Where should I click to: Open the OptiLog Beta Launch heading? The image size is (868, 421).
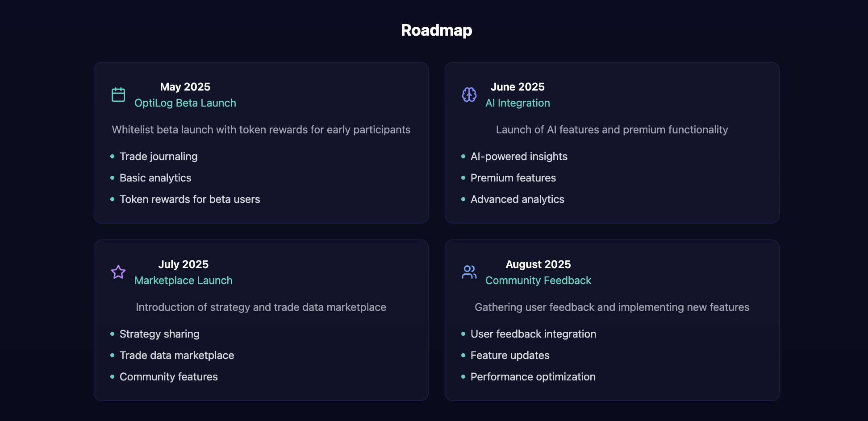click(185, 103)
